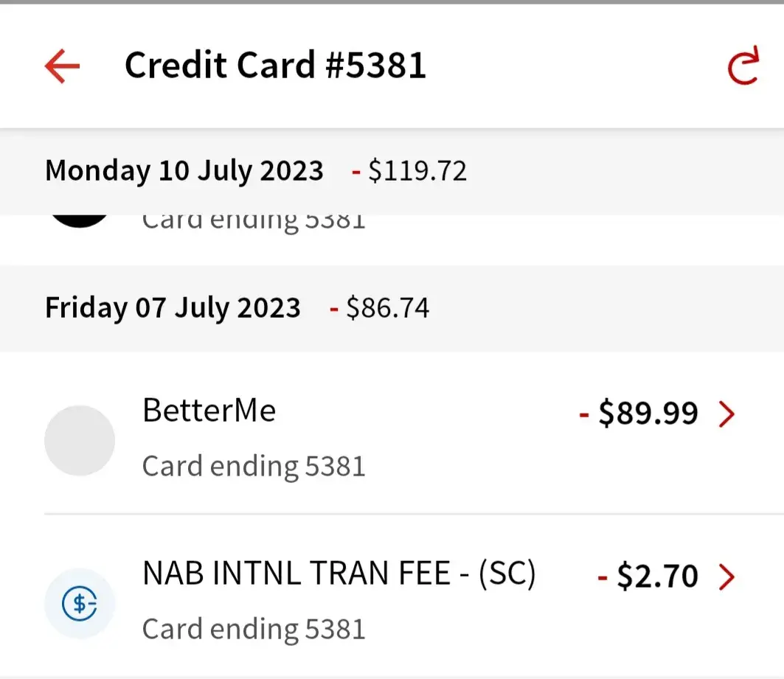The height and width of the screenshot is (679, 784).
Task: Click the -$86.74 daily total
Action: click(380, 307)
